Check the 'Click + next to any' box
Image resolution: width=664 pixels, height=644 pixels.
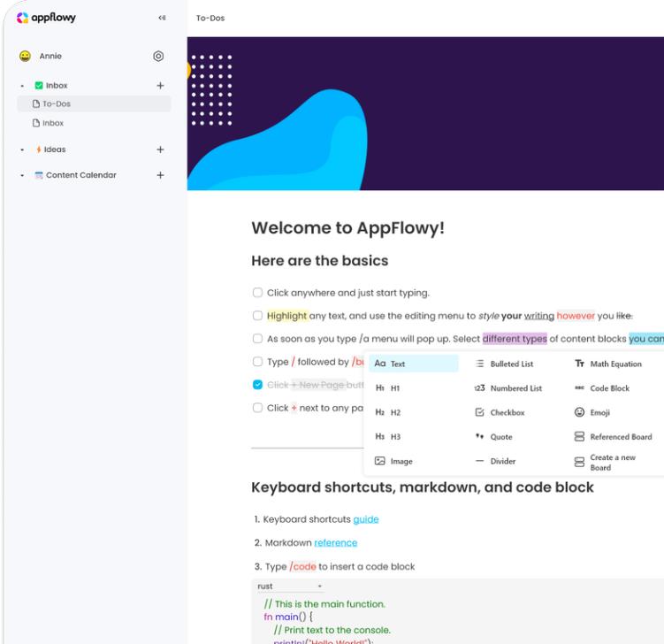(x=257, y=408)
